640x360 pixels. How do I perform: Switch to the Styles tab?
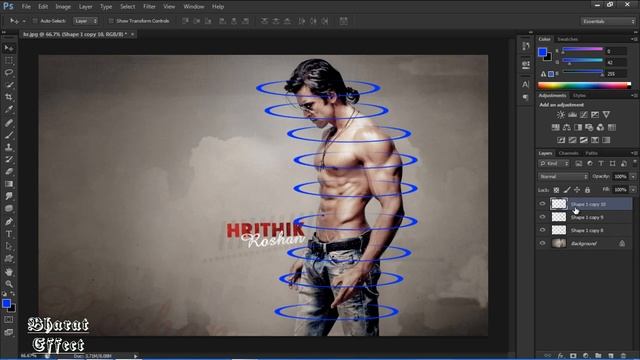pos(579,96)
